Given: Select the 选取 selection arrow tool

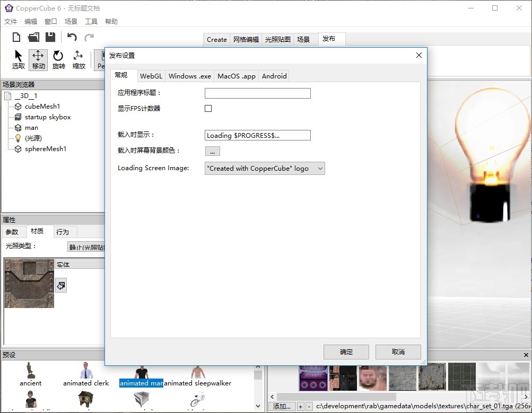Looking at the screenshot, I should point(18,59).
